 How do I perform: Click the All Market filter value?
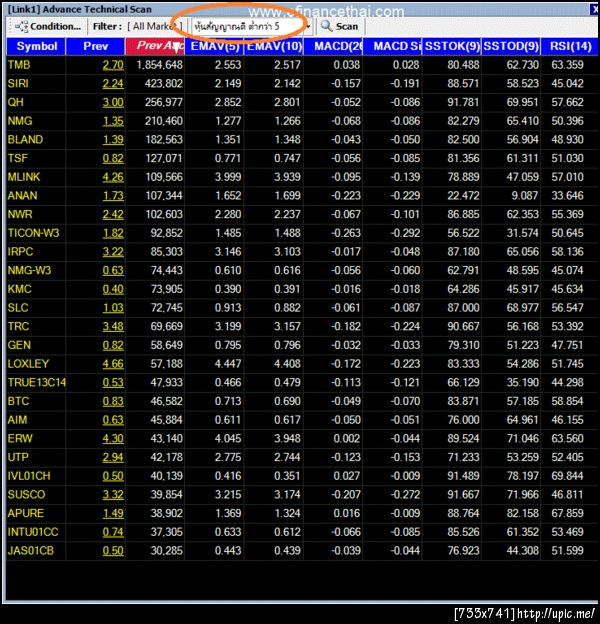154,27
